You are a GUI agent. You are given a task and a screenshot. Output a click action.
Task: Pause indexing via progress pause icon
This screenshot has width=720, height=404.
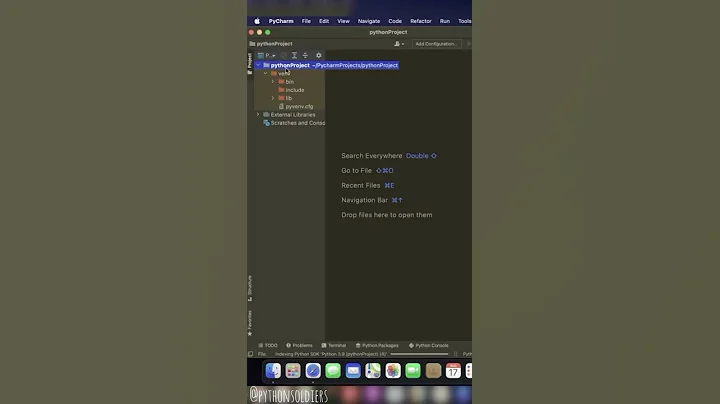(456, 354)
